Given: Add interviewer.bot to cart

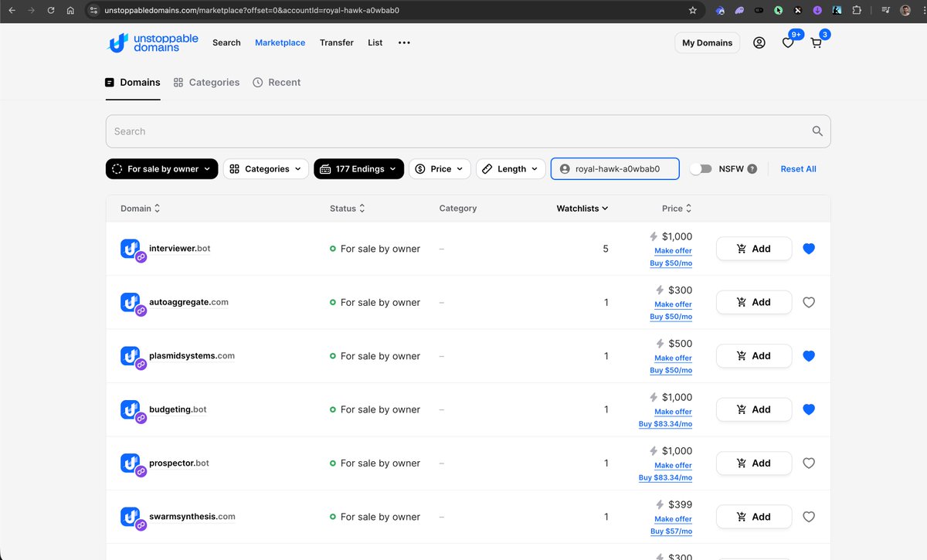Looking at the screenshot, I should [x=754, y=249].
